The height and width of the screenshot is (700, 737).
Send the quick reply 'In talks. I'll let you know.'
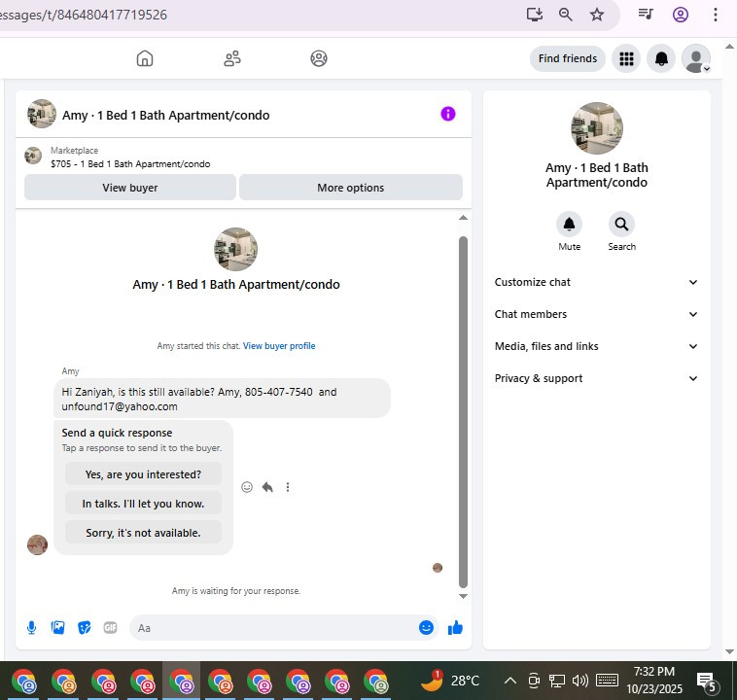tap(143, 504)
